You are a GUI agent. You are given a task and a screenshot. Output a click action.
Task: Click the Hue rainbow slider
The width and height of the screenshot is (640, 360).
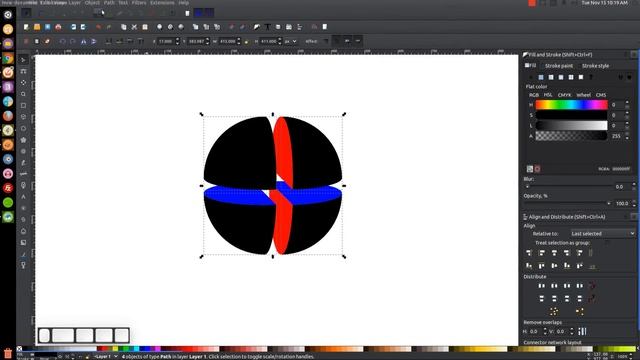point(571,105)
